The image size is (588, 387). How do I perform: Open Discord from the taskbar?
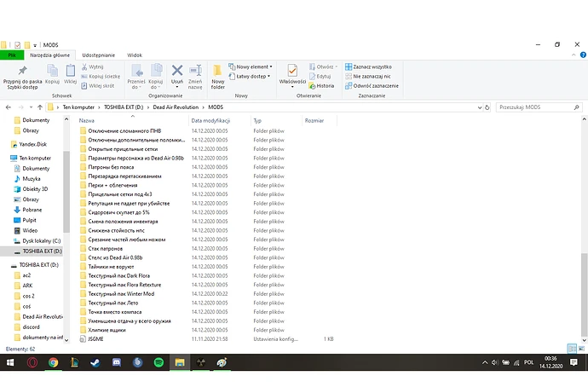117,362
